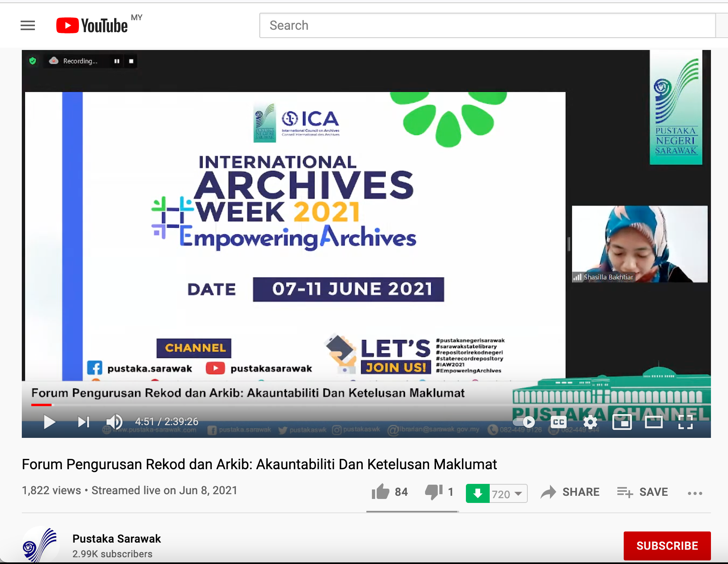Enter full screen mode

click(x=685, y=422)
